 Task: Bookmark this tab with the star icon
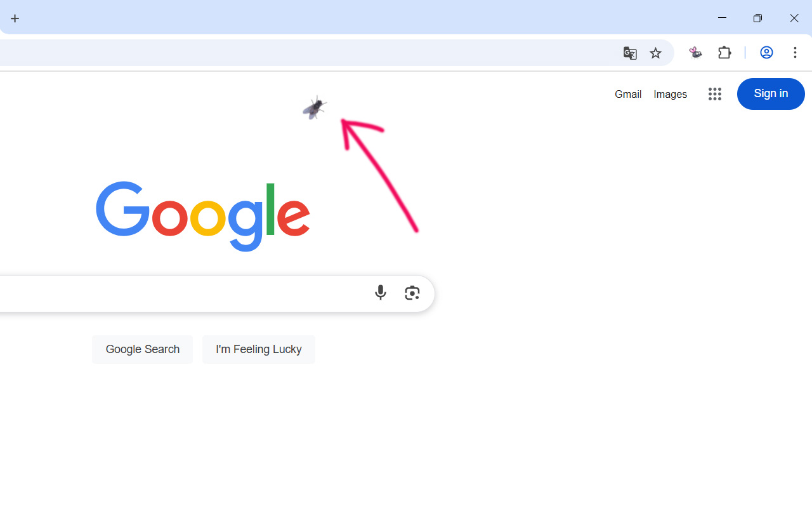(655, 53)
